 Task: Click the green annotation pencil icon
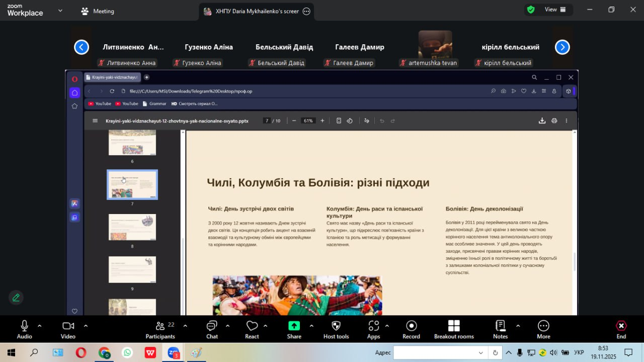(x=16, y=298)
